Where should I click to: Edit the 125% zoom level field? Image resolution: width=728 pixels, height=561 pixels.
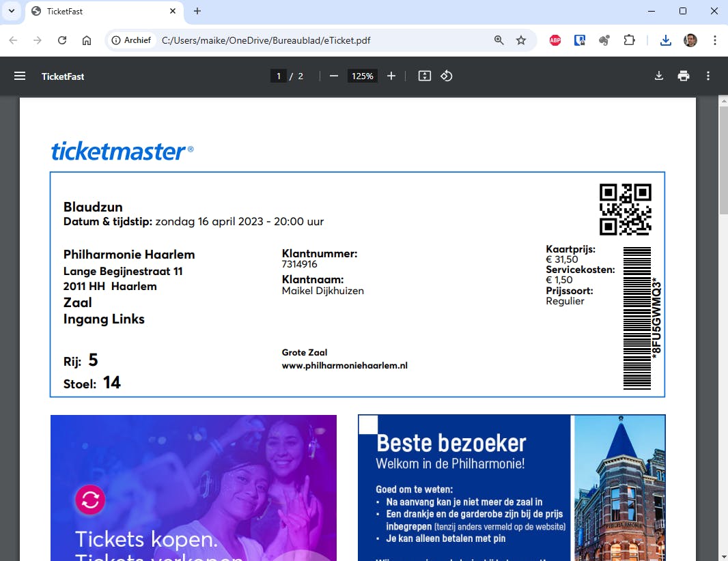point(363,76)
